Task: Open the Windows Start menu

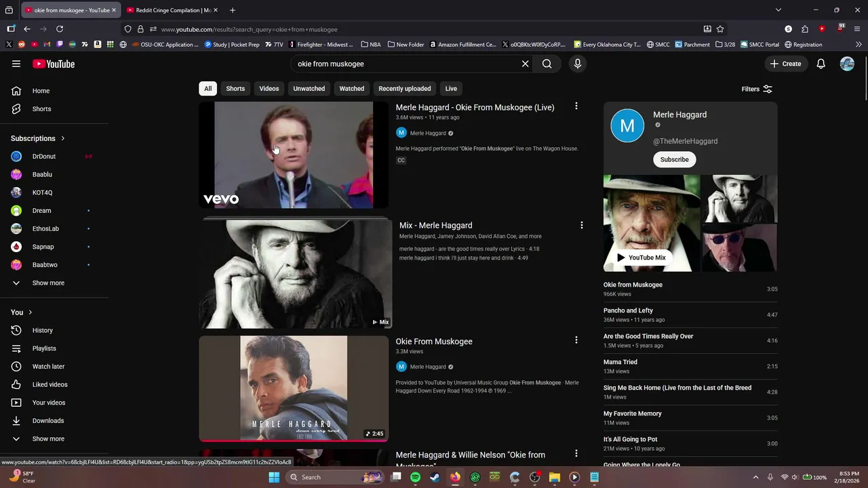Action: pyautogui.click(x=274, y=477)
